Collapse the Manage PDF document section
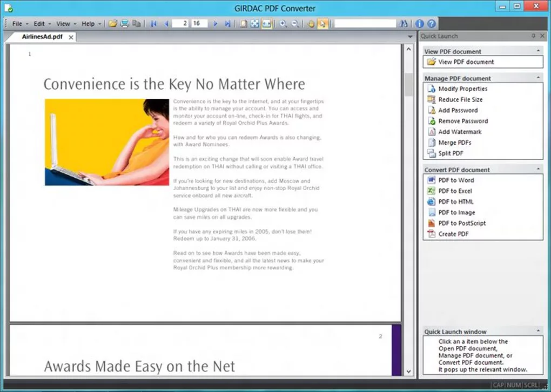This screenshot has height=392, width=551. click(x=539, y=78)
